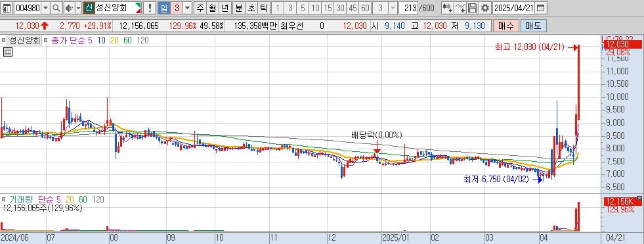Screen dimensions: 644x244
Task: Expand the day-period dropdown next to 3
Action: point(187,8)
